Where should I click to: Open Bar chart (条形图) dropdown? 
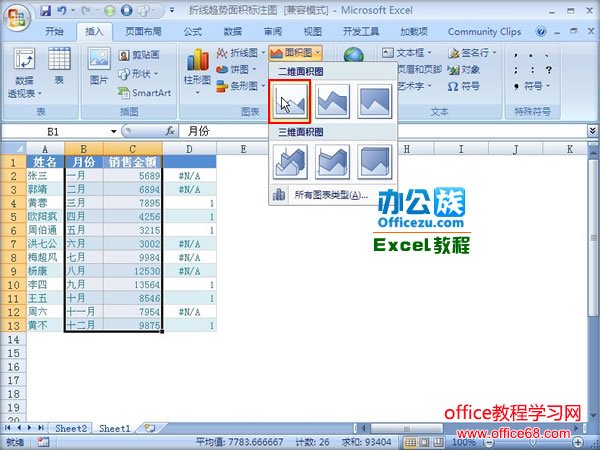point(240,86)
